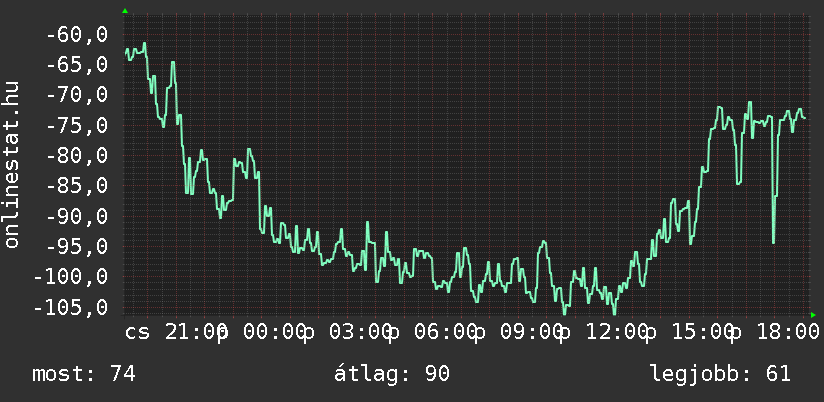Image resolution: width=824 pixels, height=402 pixels.
Task: Click the 'p 00:00' time label
Action: (262, 331)
